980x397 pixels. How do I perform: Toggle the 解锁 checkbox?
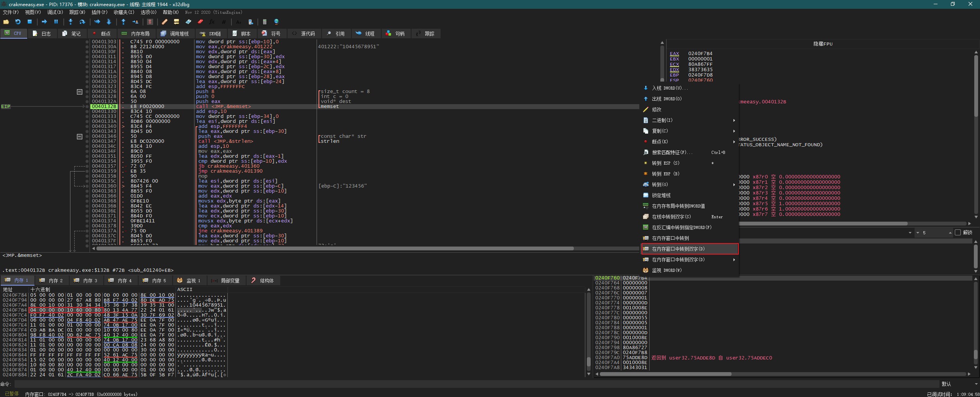coord(958,232)
